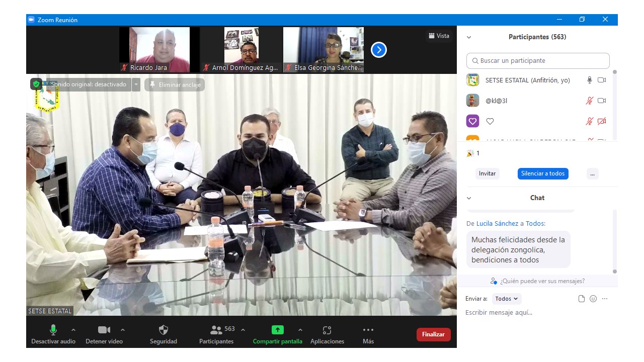
Task: Attach a file using the chat file icon
Action: [582, 299]
